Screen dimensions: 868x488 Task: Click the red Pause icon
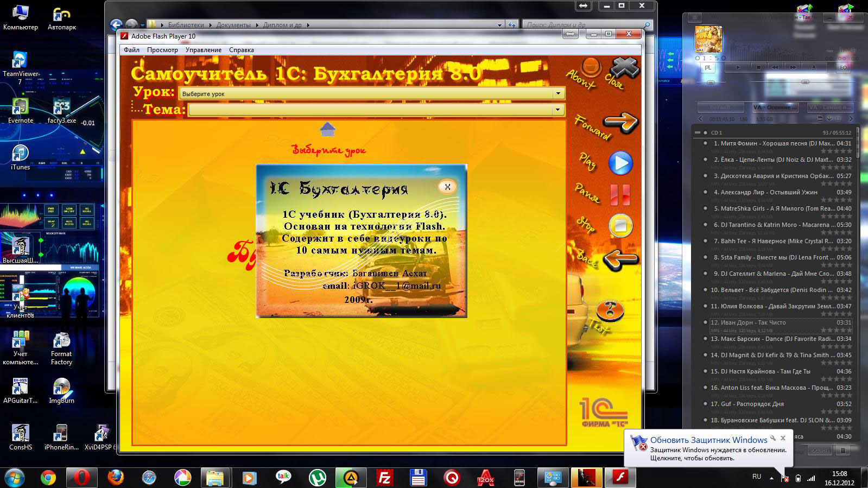pyautogui.click(x=620, y=194)
